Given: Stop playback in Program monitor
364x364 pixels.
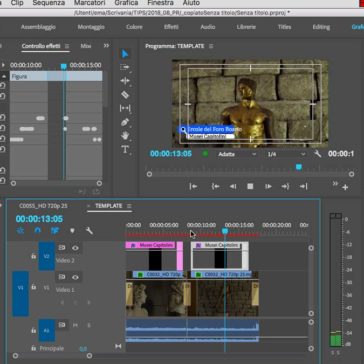Looking at the screenshot, I should tap(250, 187).
